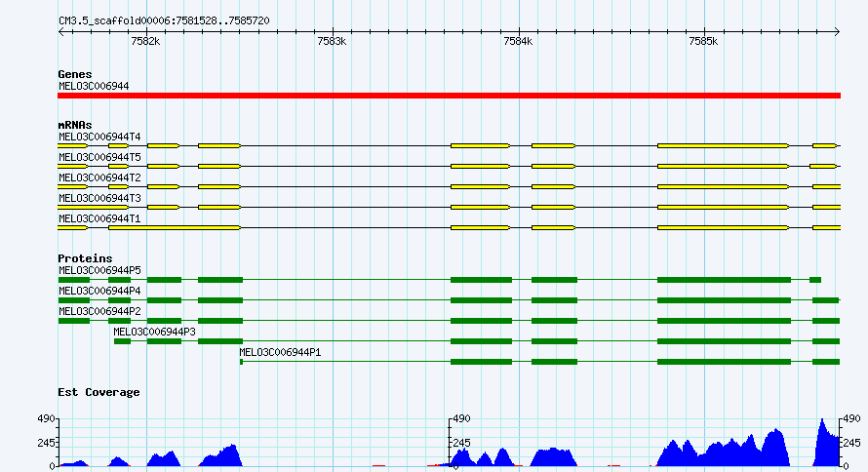Click the sixth exon of MELO3C006944T2

click(553, 186)
